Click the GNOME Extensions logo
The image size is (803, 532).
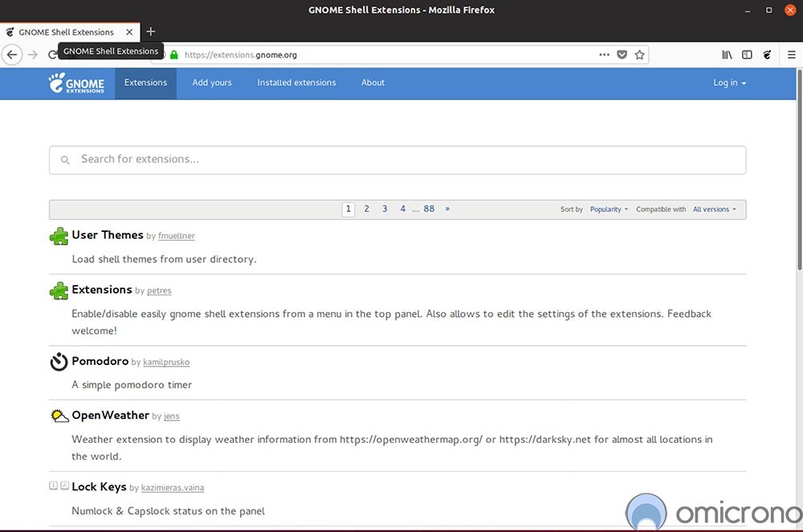[x=76, y=83]
